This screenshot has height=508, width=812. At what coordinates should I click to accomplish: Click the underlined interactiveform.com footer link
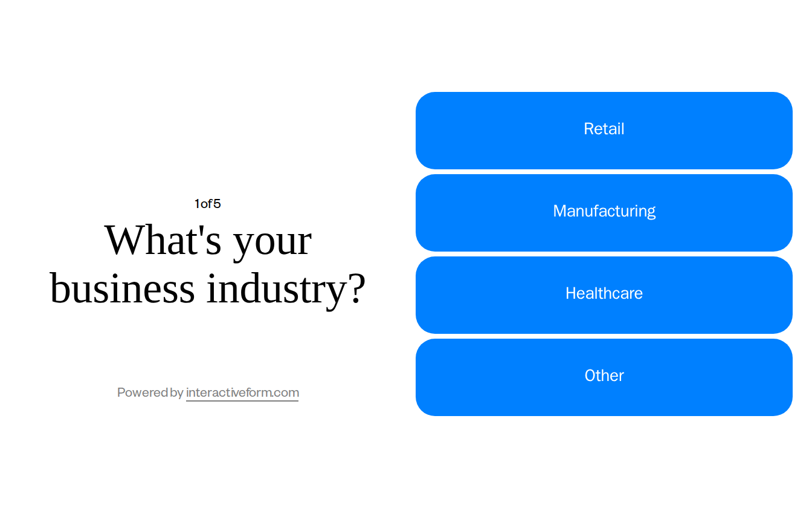point(242,392)
